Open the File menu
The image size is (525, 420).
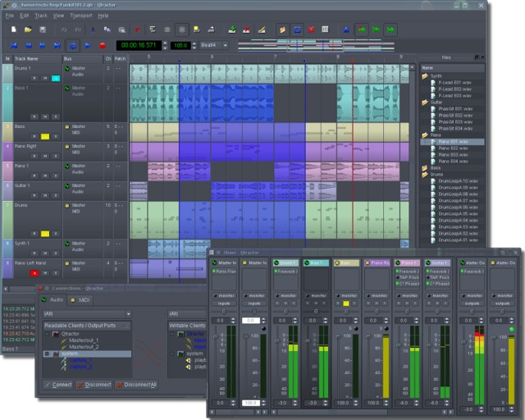pos(10,16)
